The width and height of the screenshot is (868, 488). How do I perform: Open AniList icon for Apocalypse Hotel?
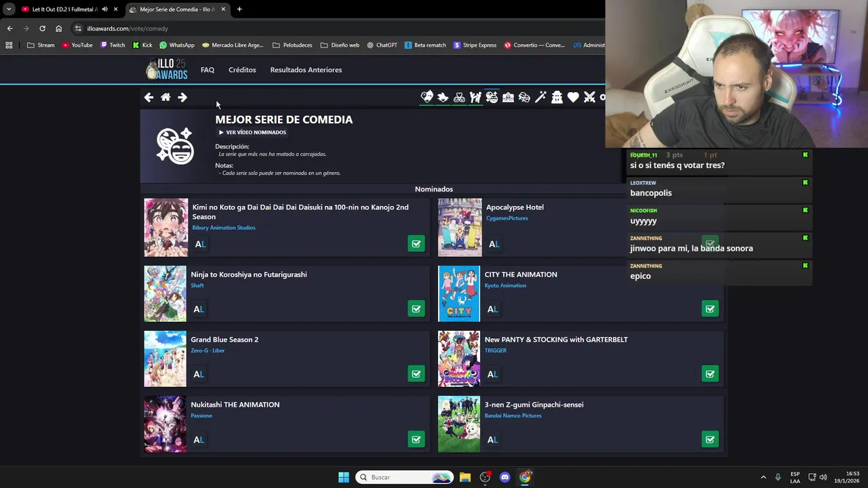tap(494, 244)
